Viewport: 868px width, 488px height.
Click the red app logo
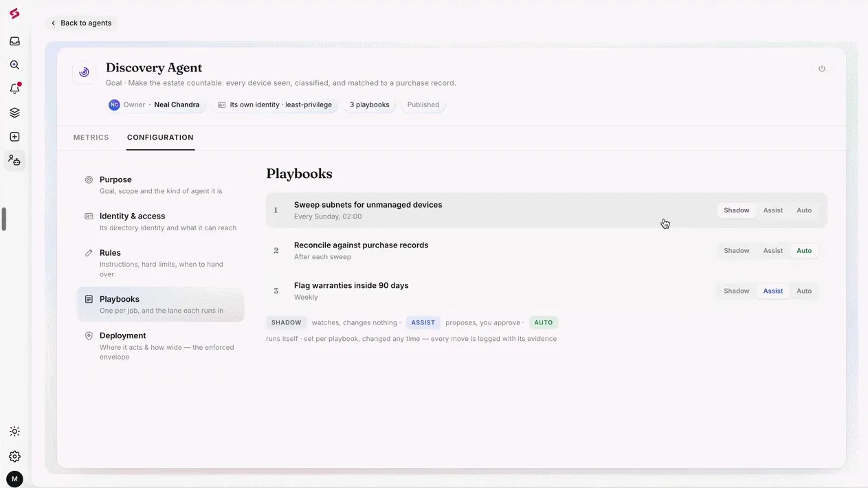14,14
